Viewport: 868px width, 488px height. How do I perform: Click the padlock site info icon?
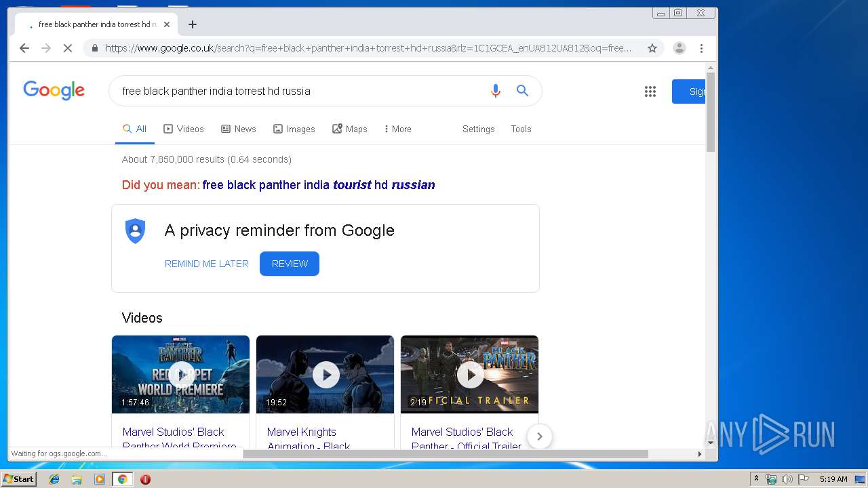pyautogui.click(x=94, y=48)
